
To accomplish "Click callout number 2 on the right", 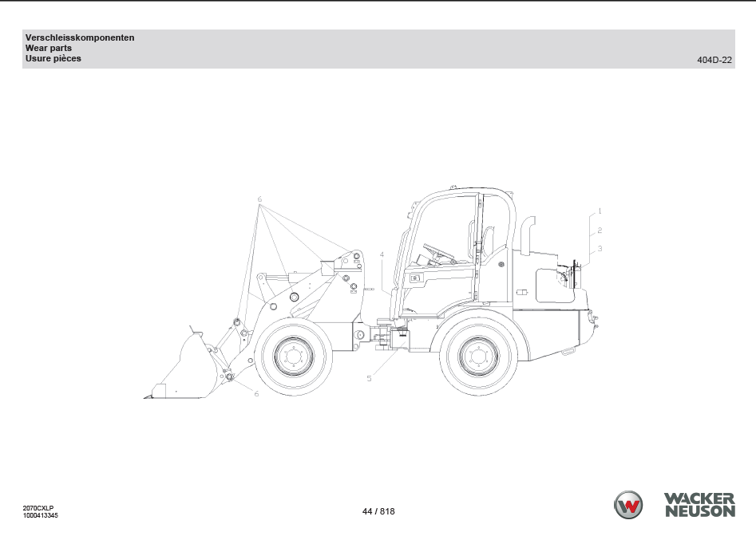I will [600, 230].
